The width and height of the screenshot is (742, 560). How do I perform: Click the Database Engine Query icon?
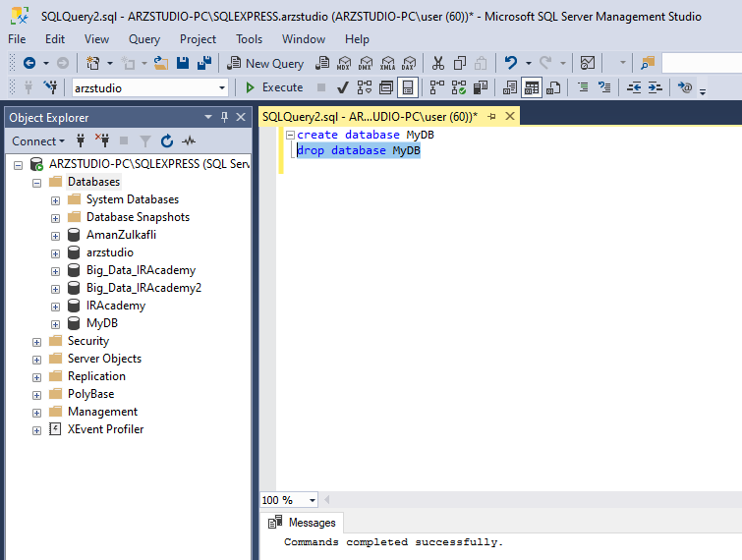[x=322, y=63]
